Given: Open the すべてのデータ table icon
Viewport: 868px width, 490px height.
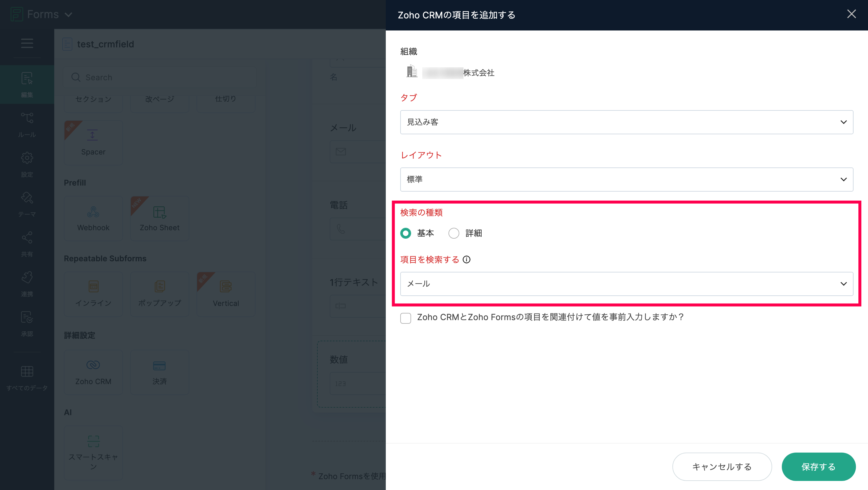Looking at the screenshot, I should 27,371.
